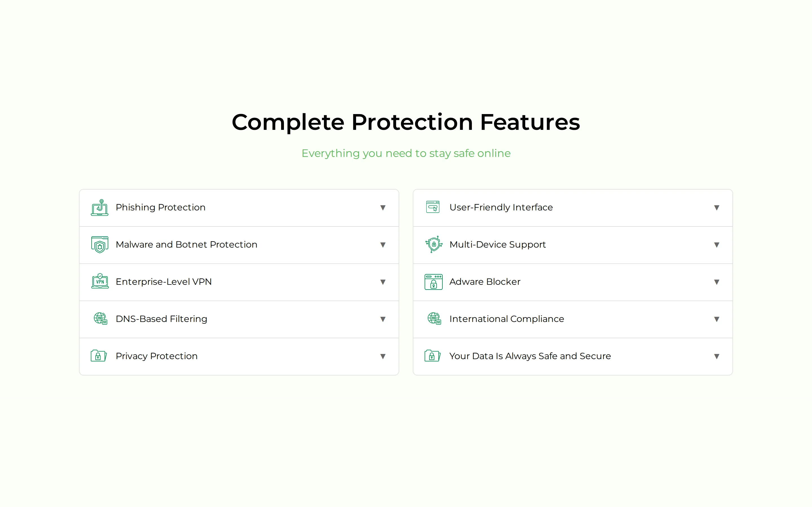812x507 pixels.
Task: Click the Malware and Botnet shield icon
Action: 100,244
